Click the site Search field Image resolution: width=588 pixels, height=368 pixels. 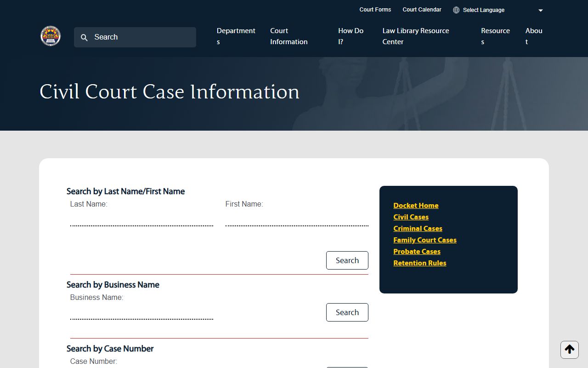tap(135, 37)
